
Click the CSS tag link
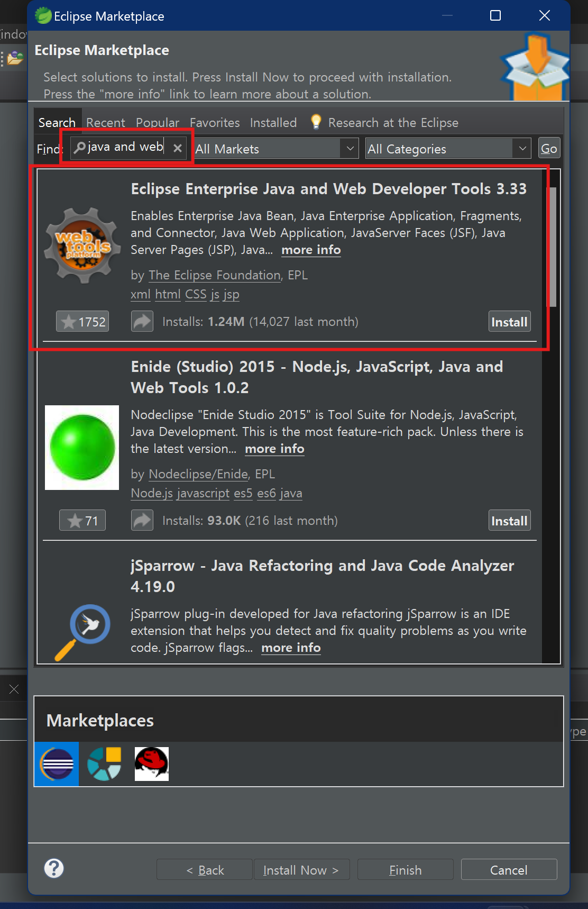(x=196, y=294)
